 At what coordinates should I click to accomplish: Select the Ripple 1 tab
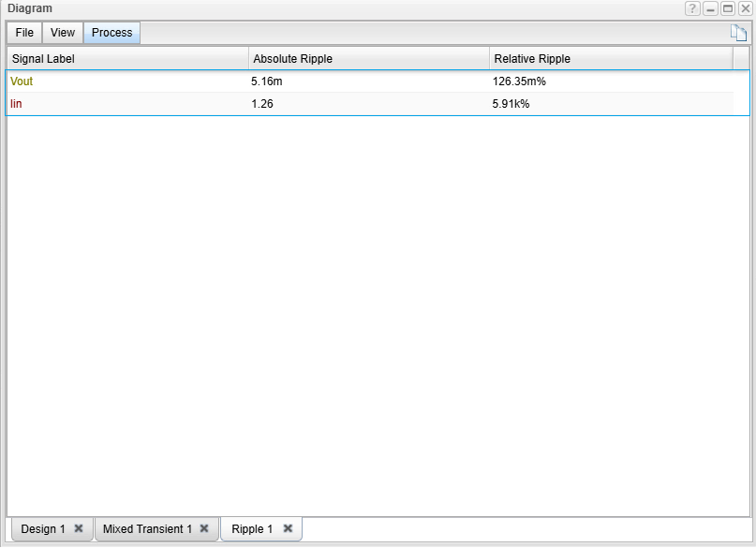pos(252,529)
